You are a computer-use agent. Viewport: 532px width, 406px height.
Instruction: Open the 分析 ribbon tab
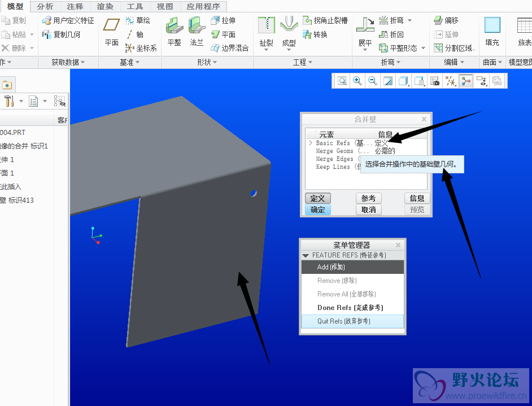pos(45,6)
